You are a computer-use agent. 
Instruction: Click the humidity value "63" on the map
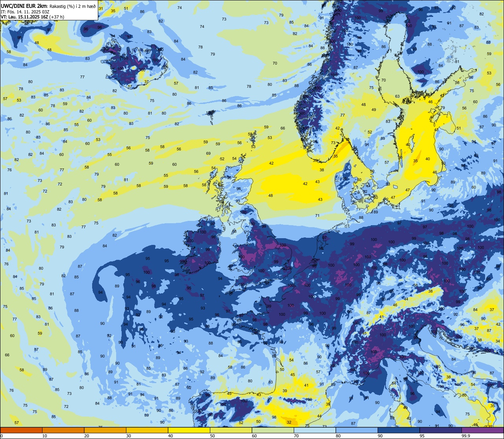397,96
